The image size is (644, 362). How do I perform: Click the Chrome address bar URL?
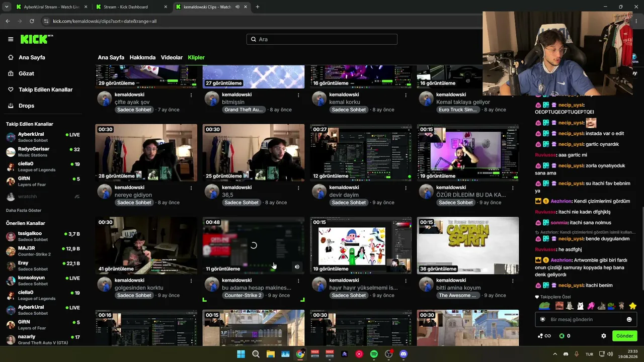(x=105, y=21)
